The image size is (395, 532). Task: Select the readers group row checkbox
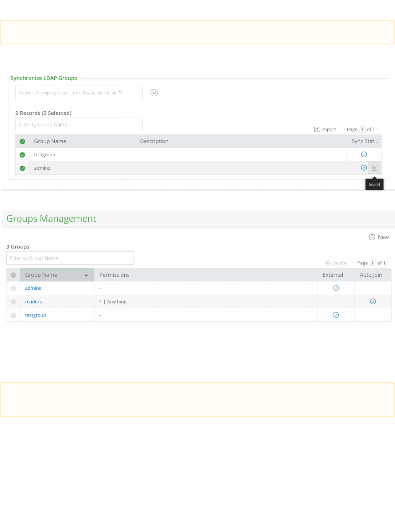point(13,302)
